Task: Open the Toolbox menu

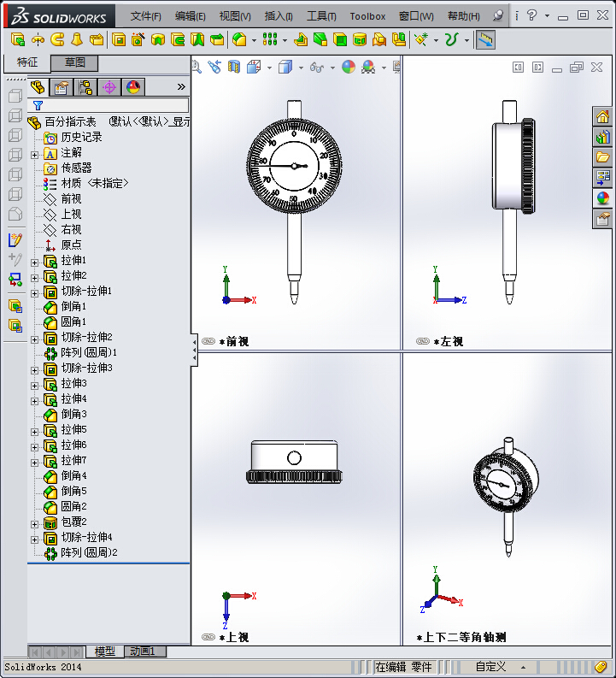Action: [x=367, y=16]
